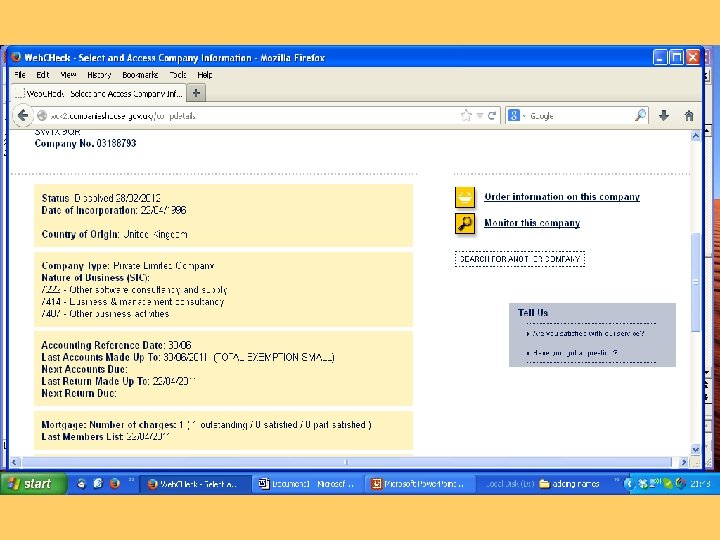Open the URL history dropdown arrow

[x=480, y=116]
